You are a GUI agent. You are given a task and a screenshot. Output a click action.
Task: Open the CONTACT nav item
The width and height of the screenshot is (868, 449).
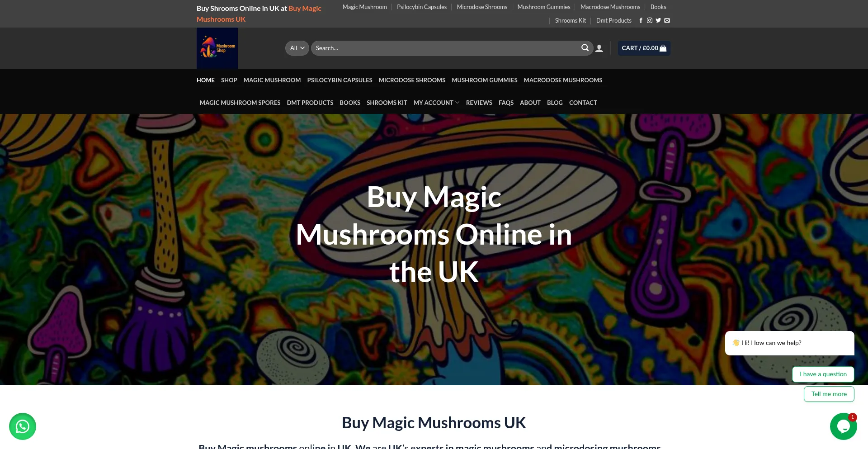point(583,103)
